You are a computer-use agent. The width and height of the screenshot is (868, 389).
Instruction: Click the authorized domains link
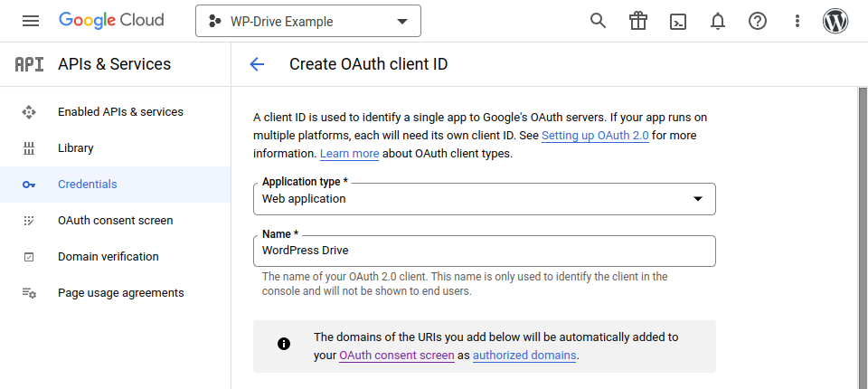tap(524, 356)
